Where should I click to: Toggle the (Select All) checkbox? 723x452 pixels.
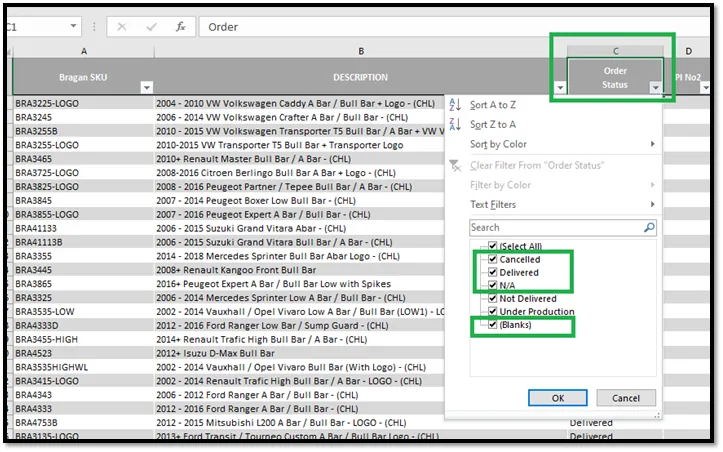pyautogui.click(x=492, y=246)
